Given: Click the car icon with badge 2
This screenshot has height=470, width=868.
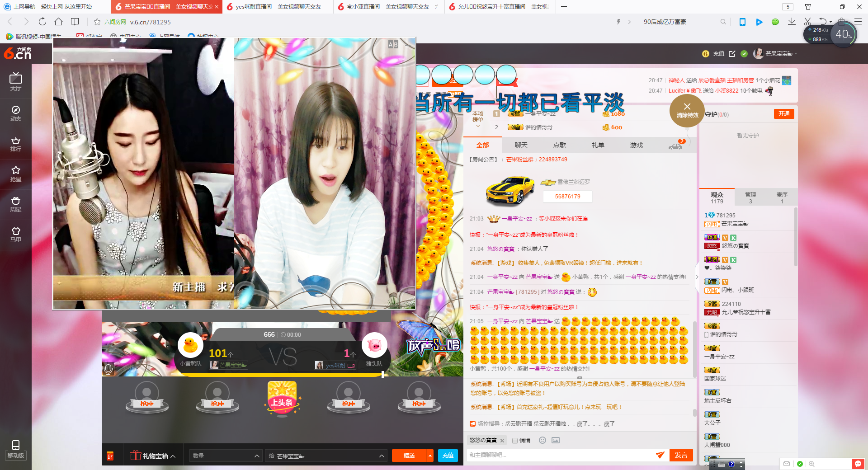Looking at the screenshot, I should pyautogui.click(x=676, y=145).
